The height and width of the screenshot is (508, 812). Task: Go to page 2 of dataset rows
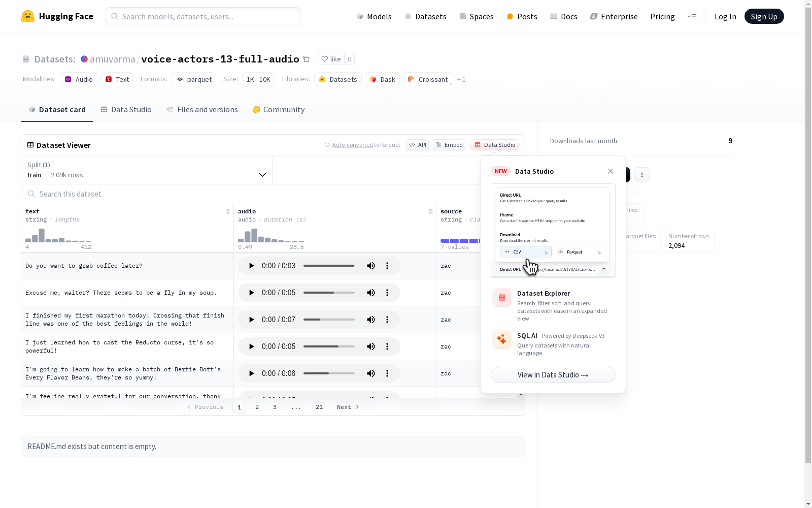pos(257,407)
